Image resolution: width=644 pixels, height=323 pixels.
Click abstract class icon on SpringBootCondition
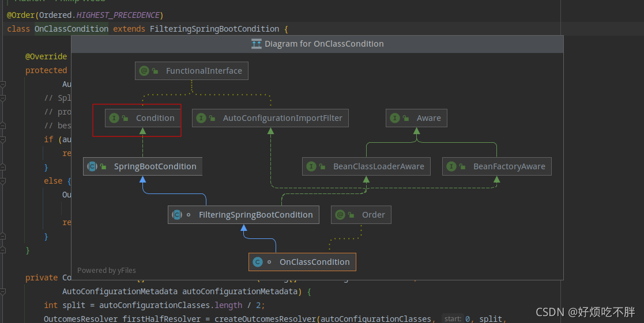click(92, 166)
